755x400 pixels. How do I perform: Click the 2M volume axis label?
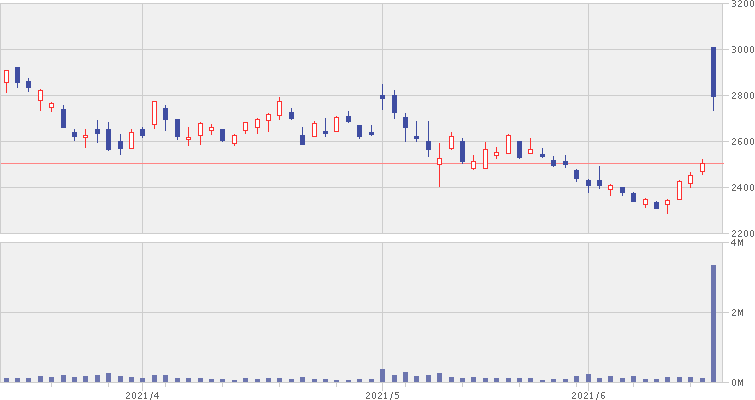coord(741,313)
